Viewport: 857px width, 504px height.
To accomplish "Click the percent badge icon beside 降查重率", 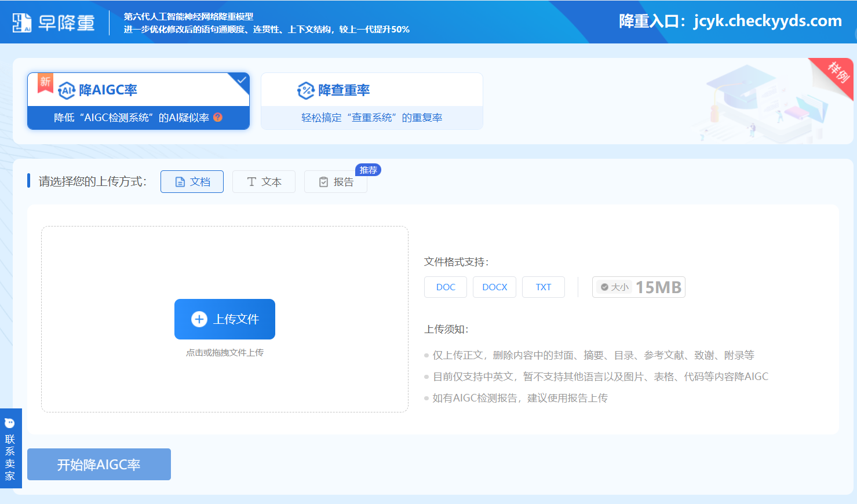I will (305, 90).
